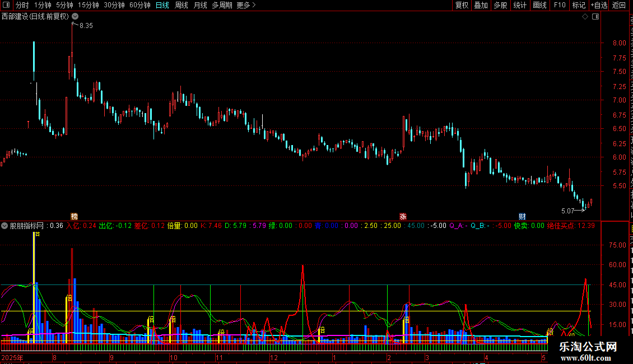633x364 pixels.
Task: Click the 45.00 indicator axis label
Action: pos(617,285)
